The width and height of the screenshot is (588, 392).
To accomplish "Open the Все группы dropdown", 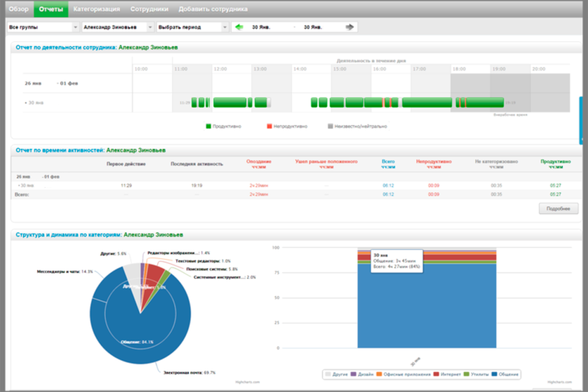I will pyautogui.click(x=43, y=27).
